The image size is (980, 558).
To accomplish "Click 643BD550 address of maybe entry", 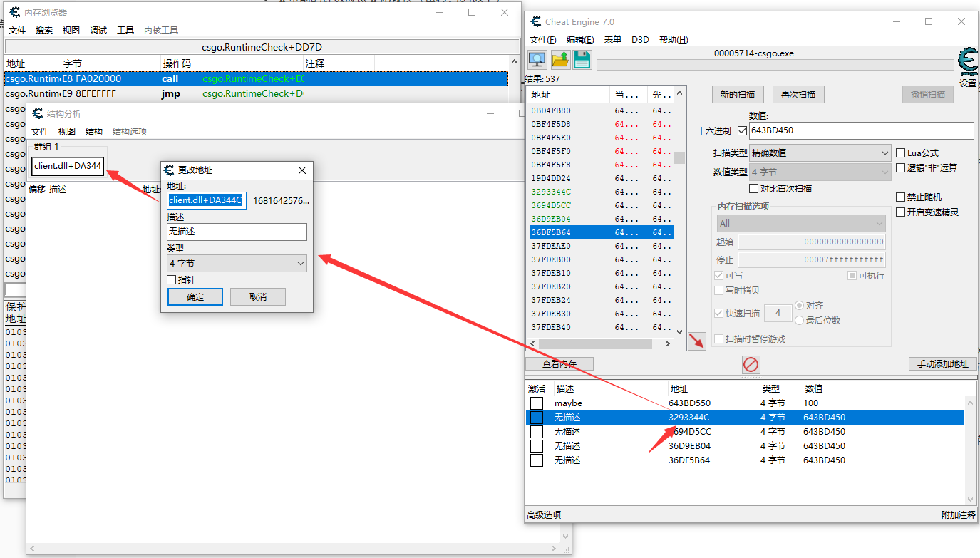I will point(689,403).
